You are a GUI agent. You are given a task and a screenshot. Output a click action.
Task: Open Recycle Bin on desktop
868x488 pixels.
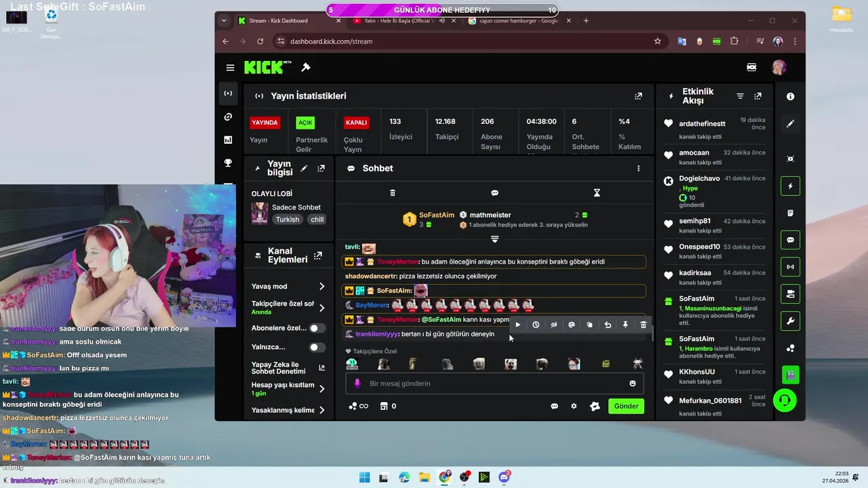51,22
